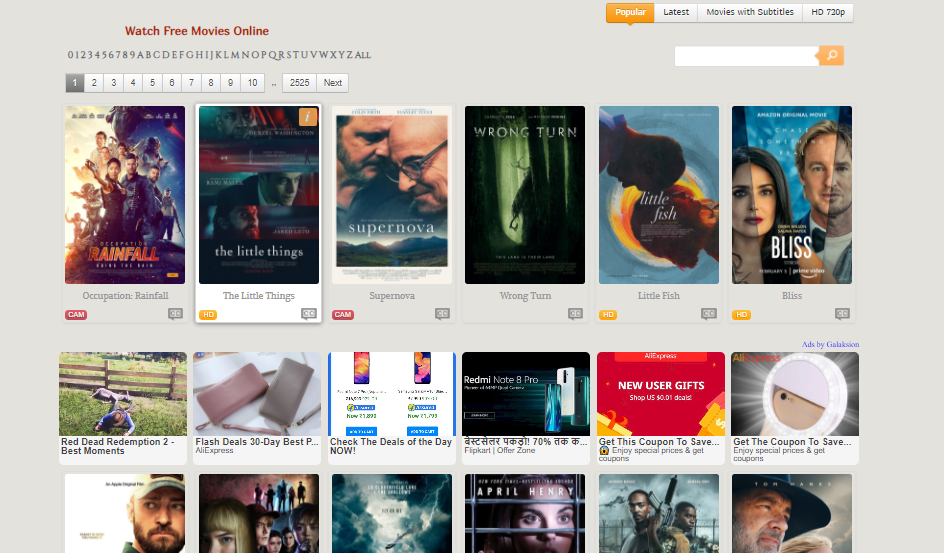Image resolution: width=944 pixels, height=553 pixels.
Task: Click the CC subtitle icon under Little Fish
Action: (709, 314)
